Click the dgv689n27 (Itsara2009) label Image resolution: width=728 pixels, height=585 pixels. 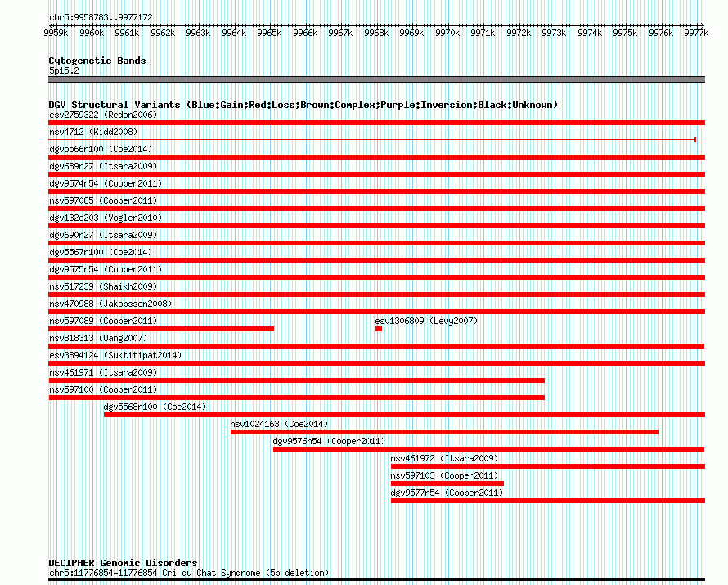(103, 166)
